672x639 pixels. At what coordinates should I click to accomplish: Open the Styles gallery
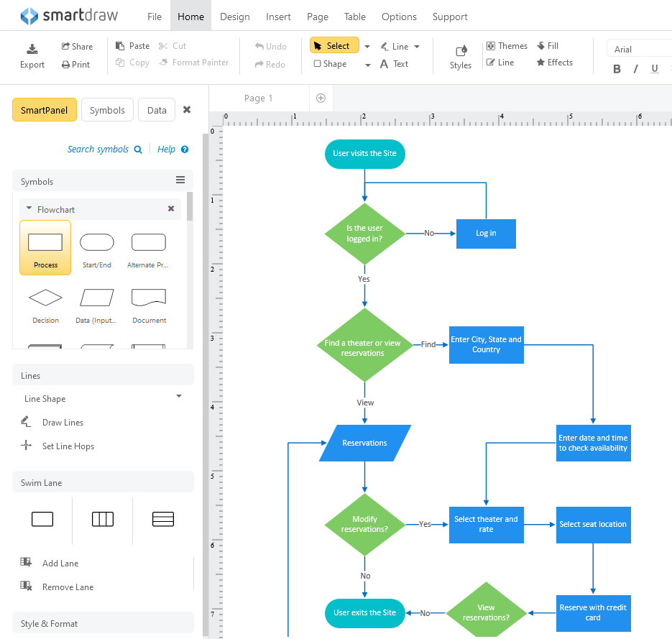tap(461, 58)
